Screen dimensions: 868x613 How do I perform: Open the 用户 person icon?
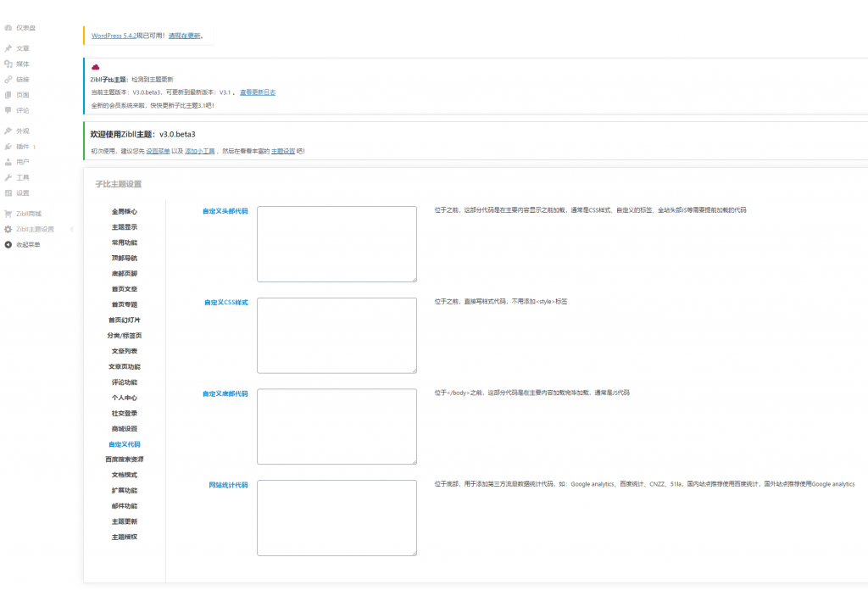8,162
